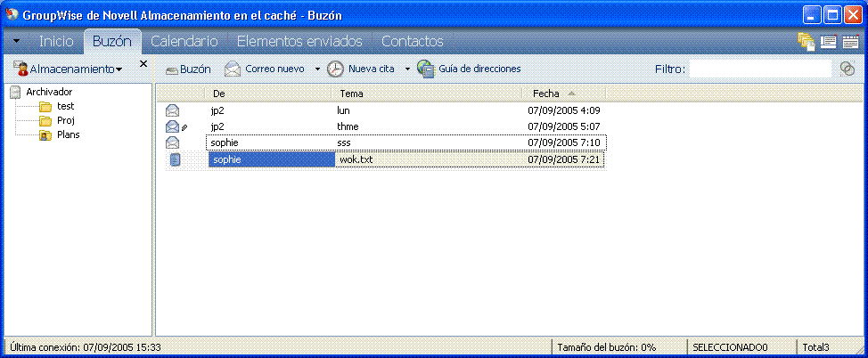Open the nav bar arrow menu left of Inicio
The height and width of the screenshot is (358, 868).
(x=16, y=42)
